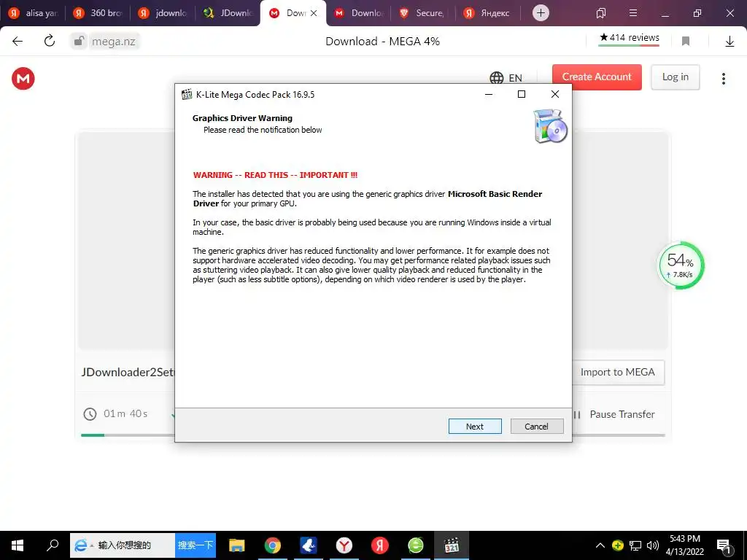Click the site lock icon beside mega.nz
747x560 pixels.
coord(78,42)
